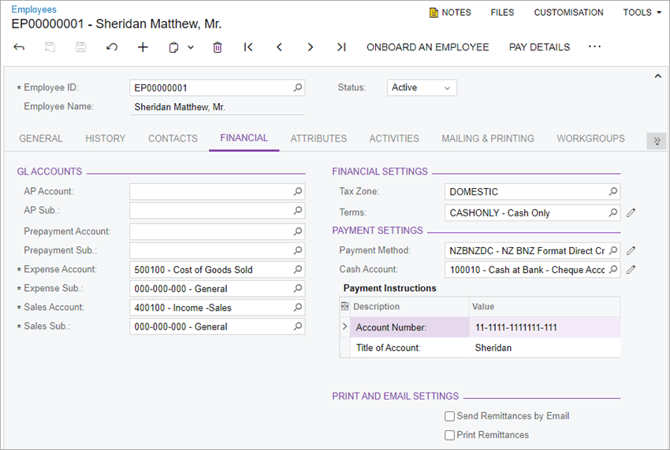Check the Print Remittances box
This screenshot has height=450, width=670.
(450, 435)
